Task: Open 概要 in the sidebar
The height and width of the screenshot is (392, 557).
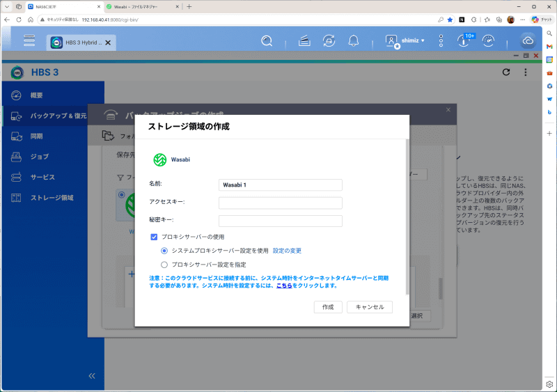Action: click(x=54, y=95)
